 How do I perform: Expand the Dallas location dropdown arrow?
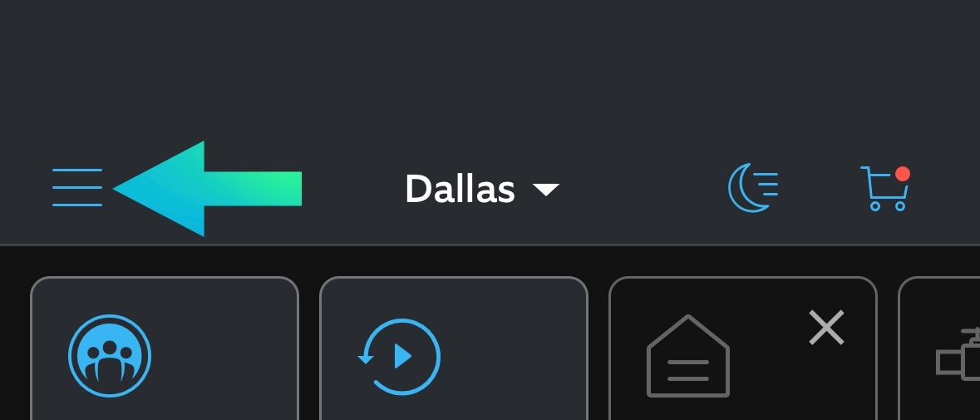(x=545, y=190)
